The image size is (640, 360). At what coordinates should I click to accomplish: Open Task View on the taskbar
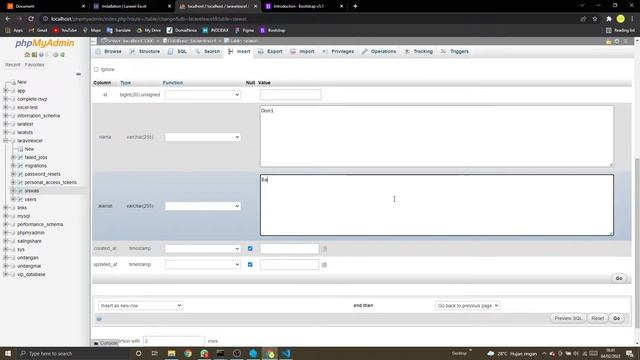pos(154,353)
